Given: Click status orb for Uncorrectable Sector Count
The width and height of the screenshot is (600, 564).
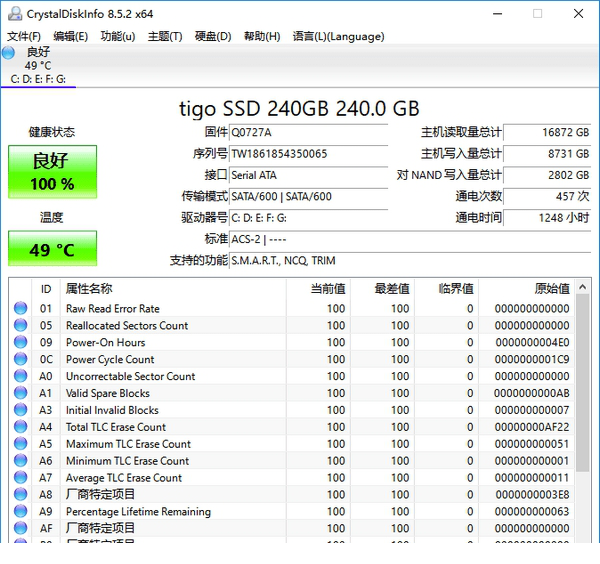Looking at the screenshot, I should pyautogui.click(x=20, y=377).
